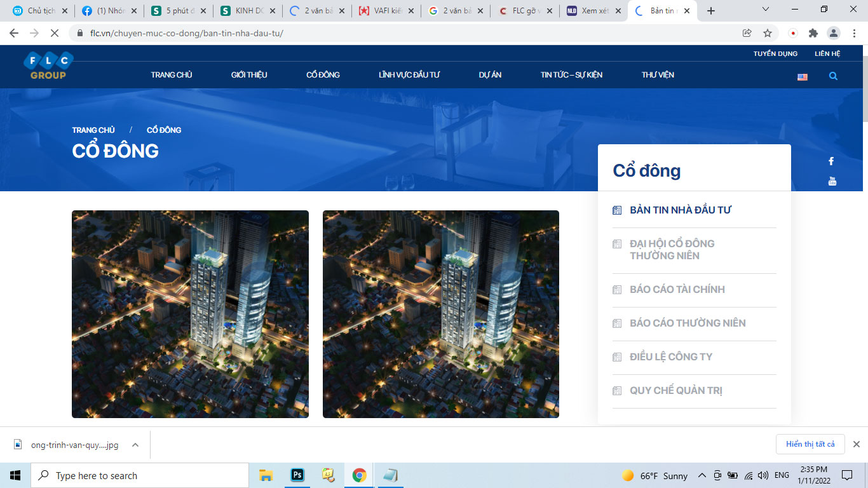This screenshot has width=868, height=488.
Task: Click the Hiển thị tất cả button
Action: click(810, 444)
